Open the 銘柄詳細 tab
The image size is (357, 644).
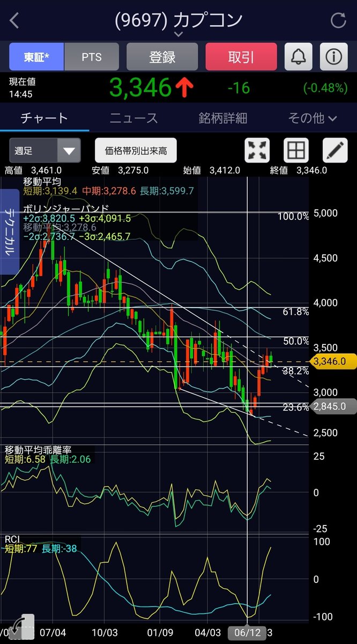pos(223,118)
